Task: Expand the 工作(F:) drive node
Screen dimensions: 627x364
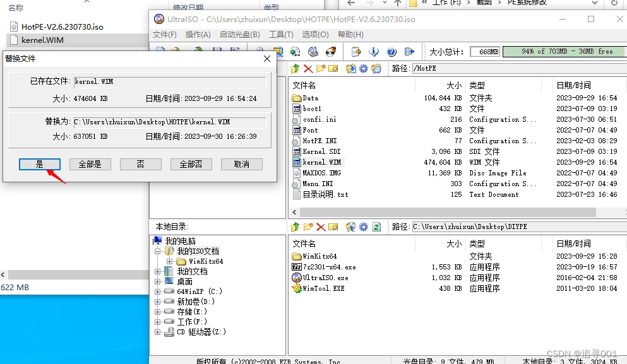Action: tap(158, 322)
